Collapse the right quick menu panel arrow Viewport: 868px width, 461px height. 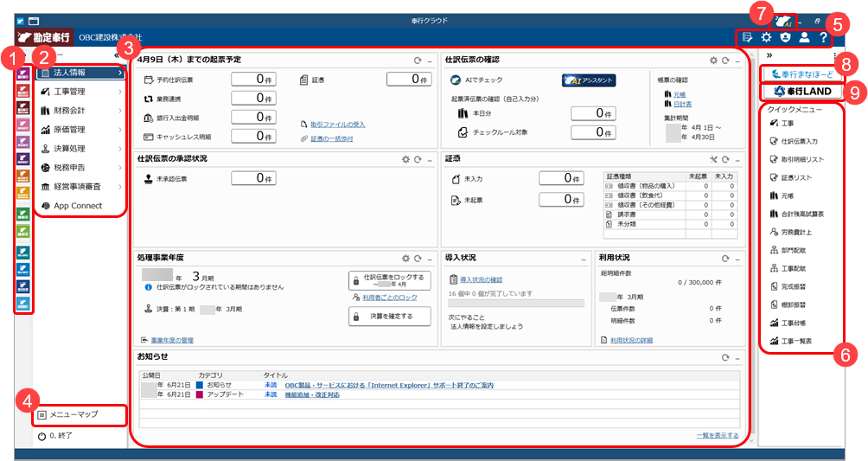(769, 55)
